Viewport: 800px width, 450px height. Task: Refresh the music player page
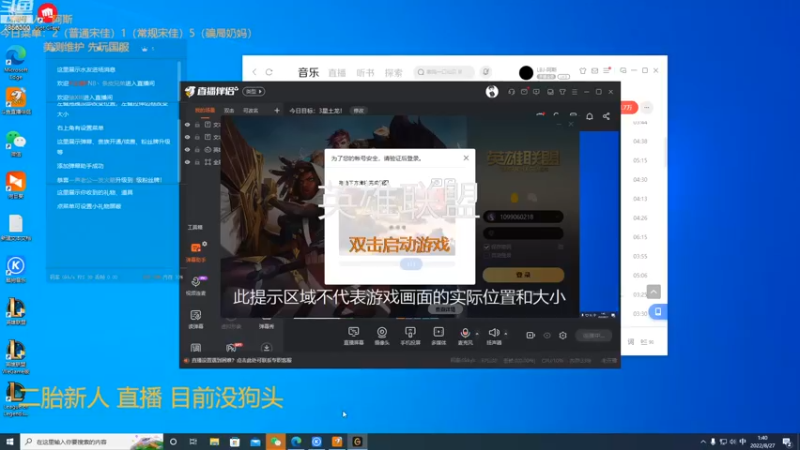(269, 72)
